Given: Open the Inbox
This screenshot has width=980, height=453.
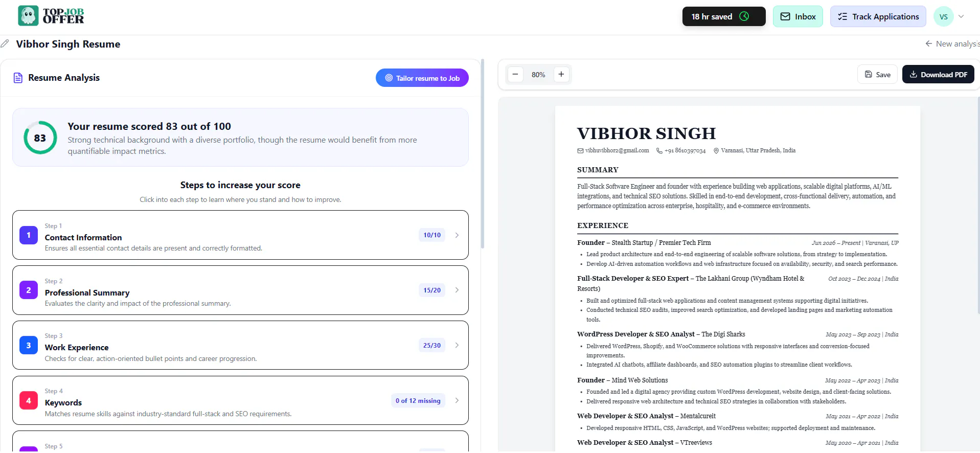Looking at the screenshot, I should 798,16.
